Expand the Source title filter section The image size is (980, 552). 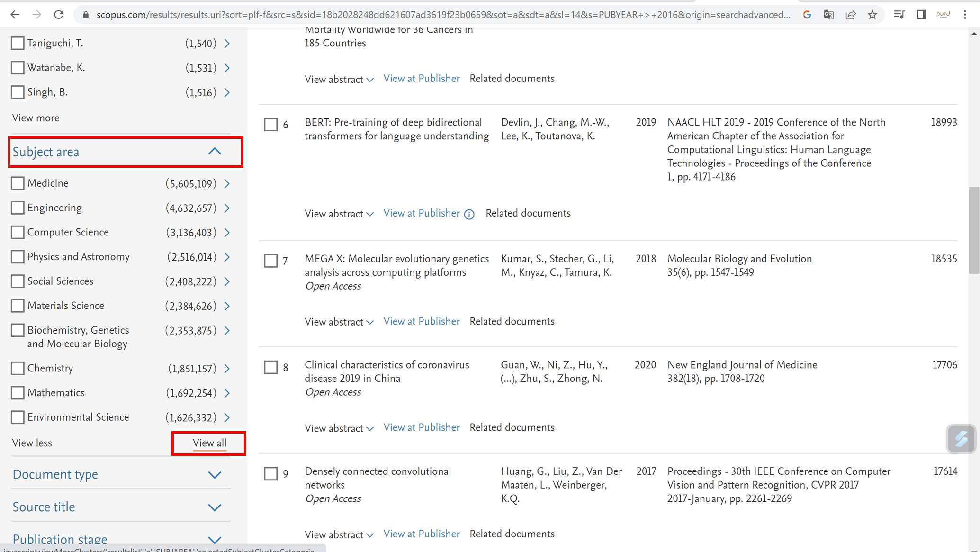(x=215, y=507)
